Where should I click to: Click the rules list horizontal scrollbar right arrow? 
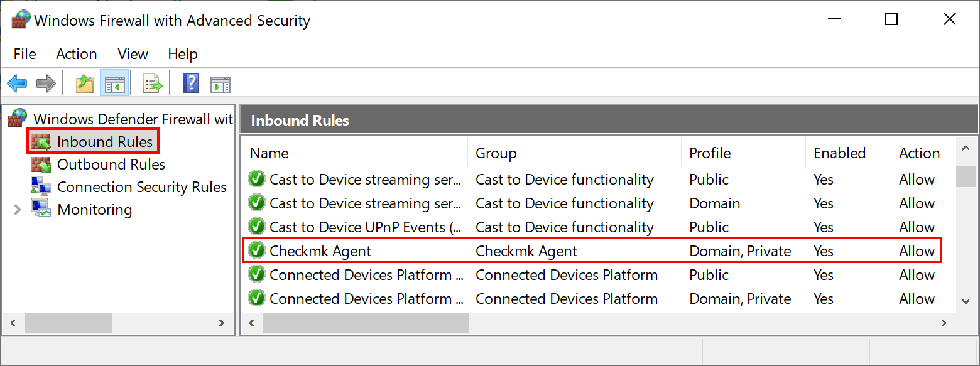tap(944, 323)
